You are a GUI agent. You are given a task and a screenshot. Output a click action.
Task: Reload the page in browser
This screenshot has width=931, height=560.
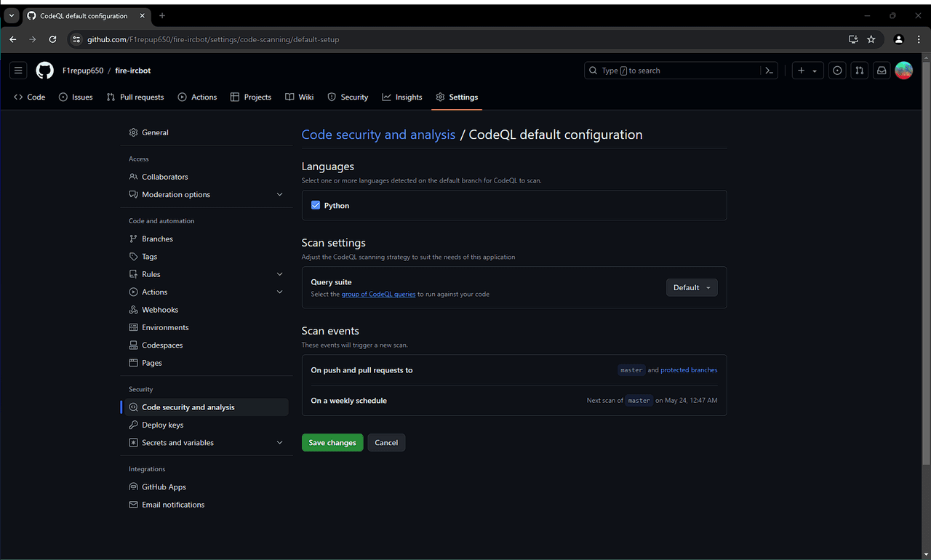pos(52,39)
